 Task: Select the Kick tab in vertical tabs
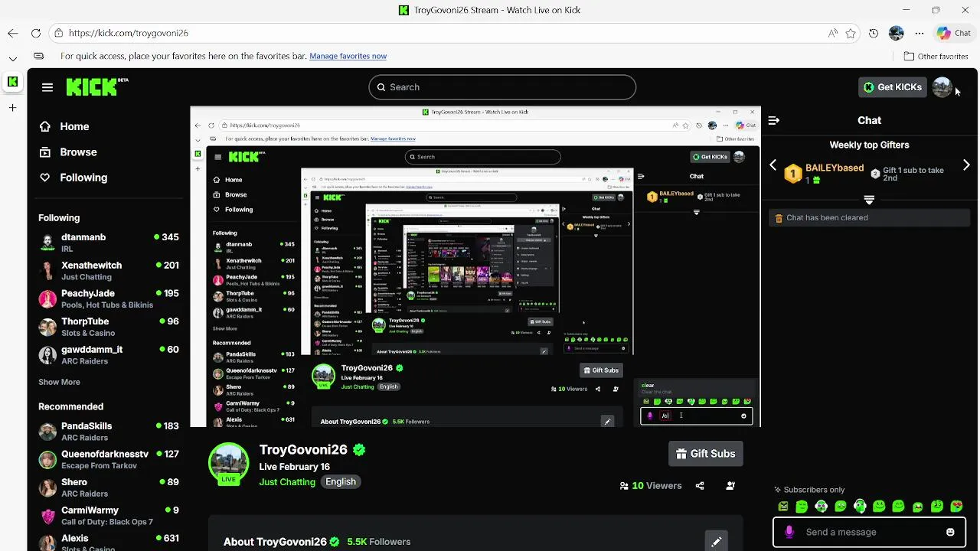(13, 82)
